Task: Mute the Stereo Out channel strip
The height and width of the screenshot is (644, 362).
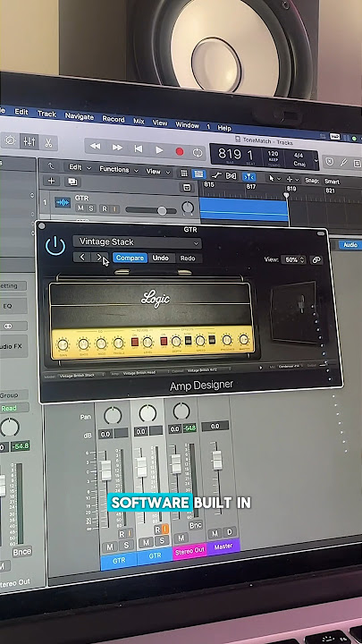Action: coord(181,538)
